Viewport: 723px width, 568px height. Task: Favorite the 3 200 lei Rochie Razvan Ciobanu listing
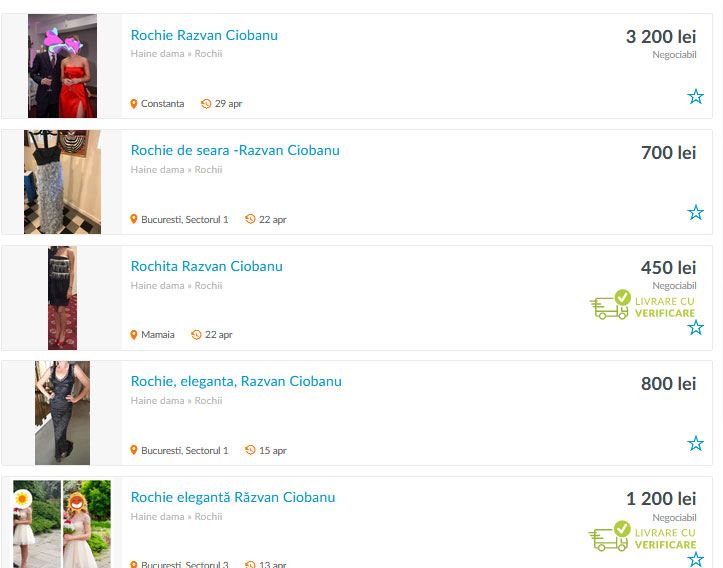point(695,96)
